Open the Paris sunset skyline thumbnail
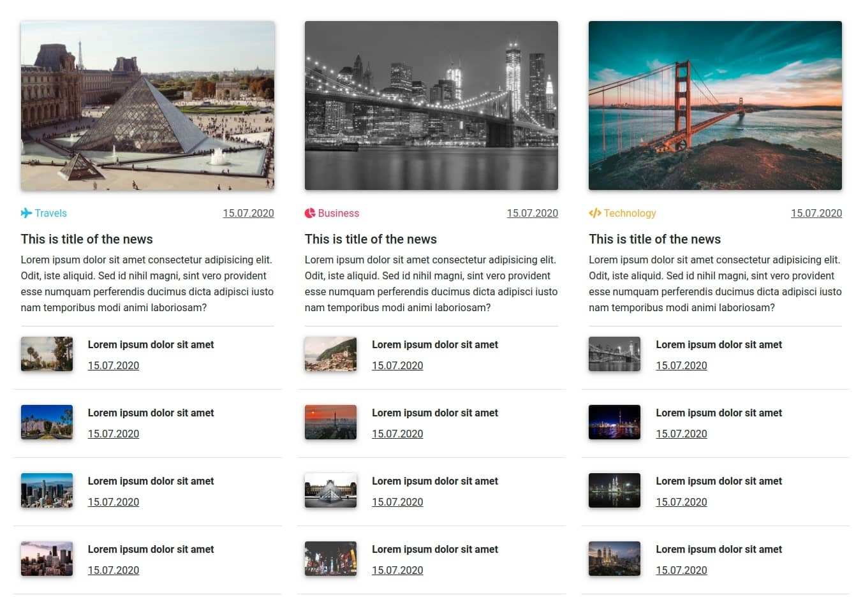Image resolution: width=863 pixels, height=616 pixels. (330, 422)
